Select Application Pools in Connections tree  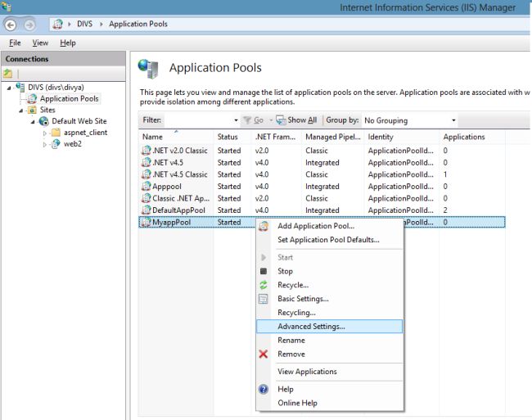click(x=70, y=99)
